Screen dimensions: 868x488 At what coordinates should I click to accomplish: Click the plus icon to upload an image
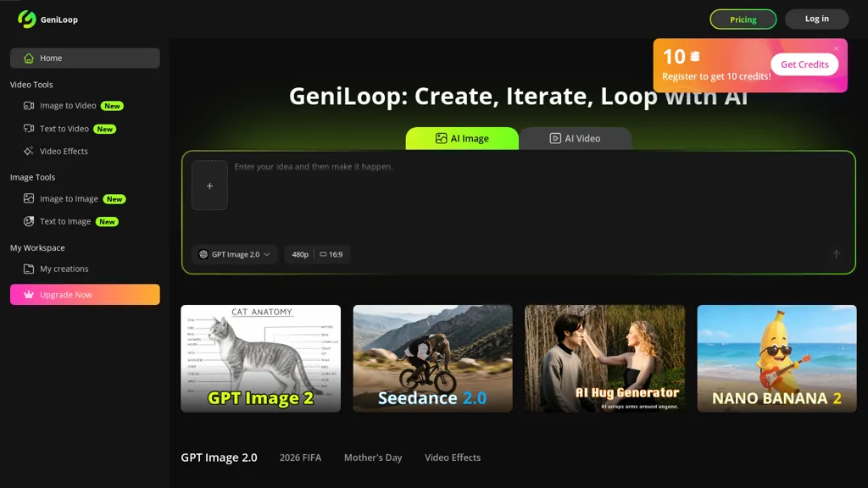coord(210,186)
